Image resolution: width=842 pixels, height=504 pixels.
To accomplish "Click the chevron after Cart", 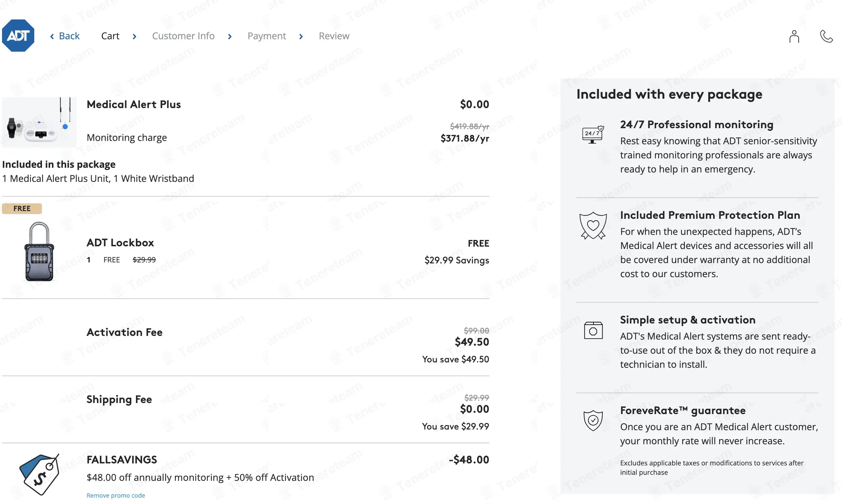I will click(135, 36).
